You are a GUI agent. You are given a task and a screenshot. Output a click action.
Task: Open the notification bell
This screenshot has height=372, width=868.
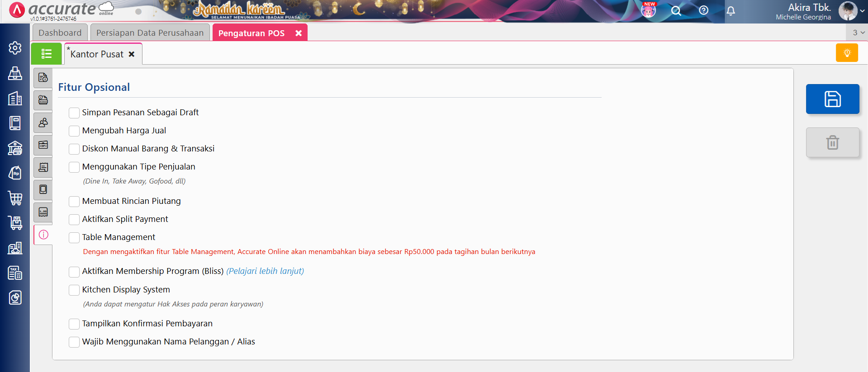[730, 11]
